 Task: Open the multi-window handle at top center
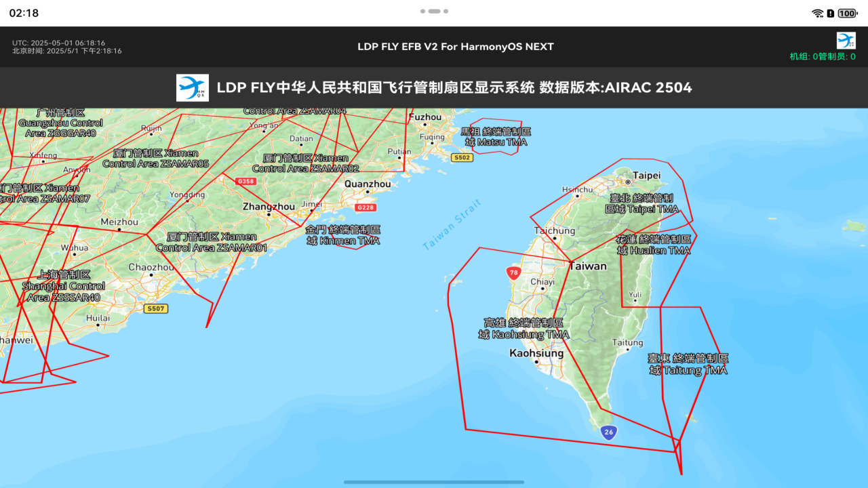coord(434,12)
